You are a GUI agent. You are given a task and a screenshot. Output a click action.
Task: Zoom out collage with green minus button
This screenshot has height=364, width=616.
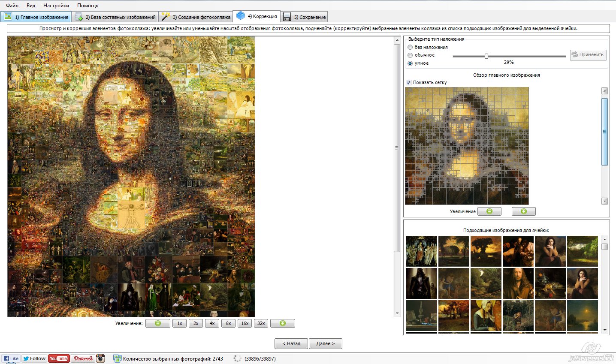click(158, 323)
